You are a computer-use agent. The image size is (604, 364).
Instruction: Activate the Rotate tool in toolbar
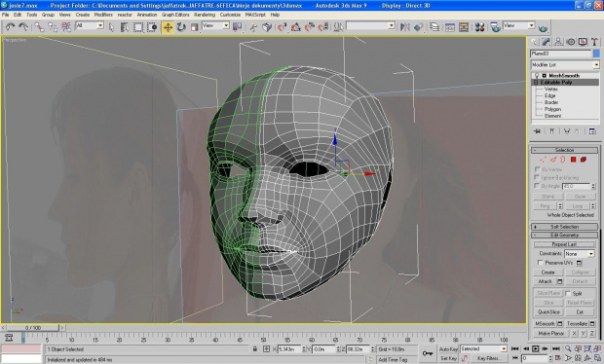pos(181,27)
